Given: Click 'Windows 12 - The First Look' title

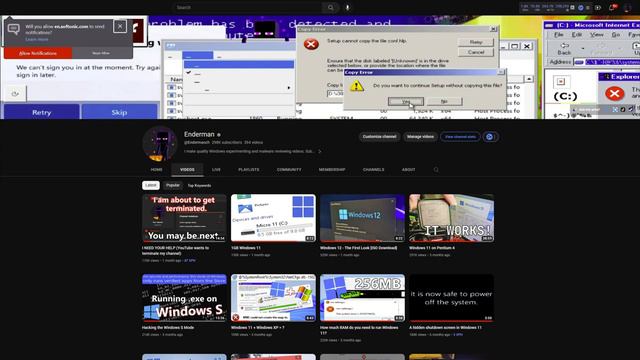Looking at the screenshot, I should pos(358,248).
